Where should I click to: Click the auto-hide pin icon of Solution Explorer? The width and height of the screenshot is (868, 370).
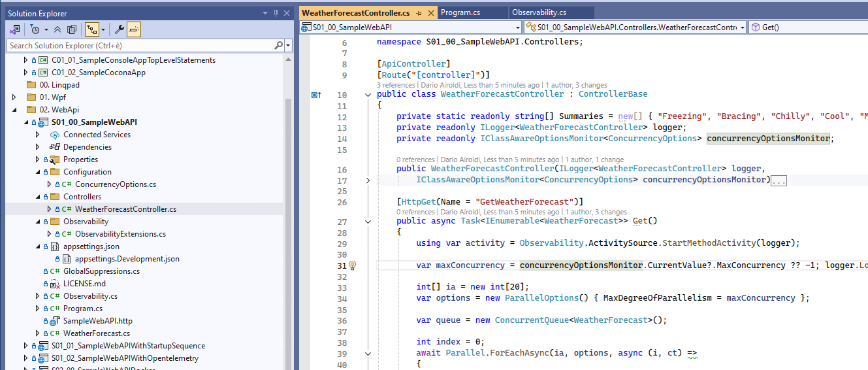[276, 13]
